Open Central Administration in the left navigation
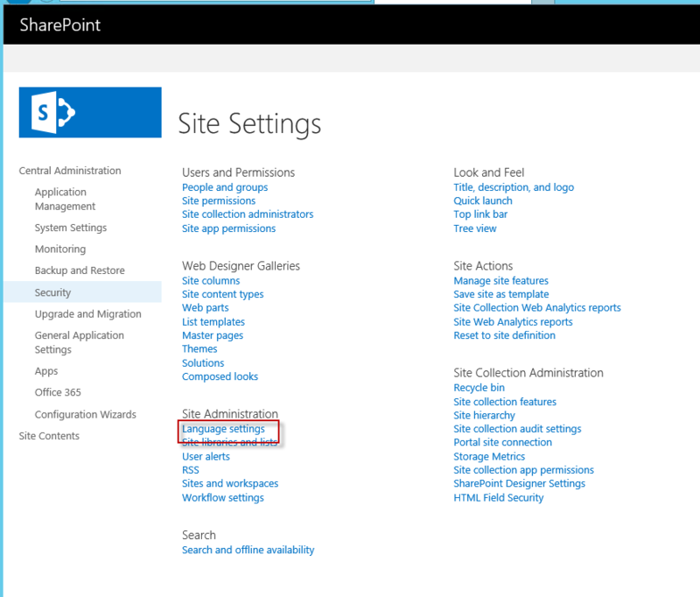The height and width of the screenshot is (597, 700). tap(70, 171)
